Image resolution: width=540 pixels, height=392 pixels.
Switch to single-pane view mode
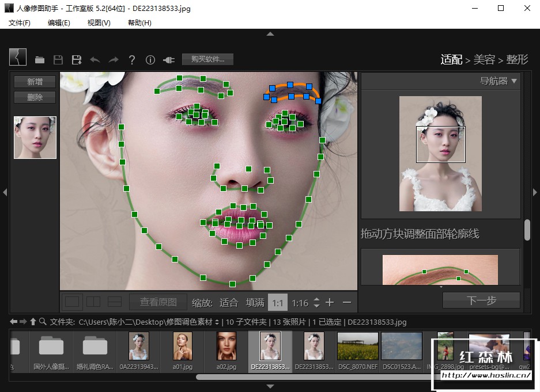pos(72,302)
